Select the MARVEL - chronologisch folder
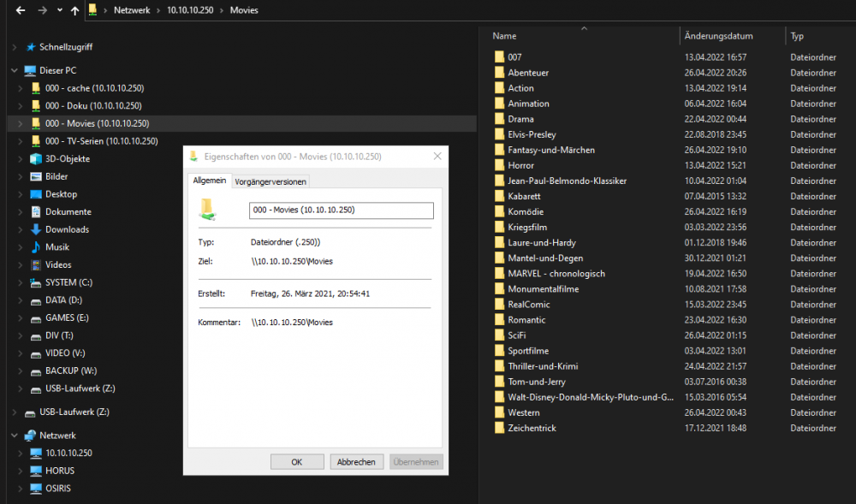Viewport: 856px width, 504px height. [556, 274]
